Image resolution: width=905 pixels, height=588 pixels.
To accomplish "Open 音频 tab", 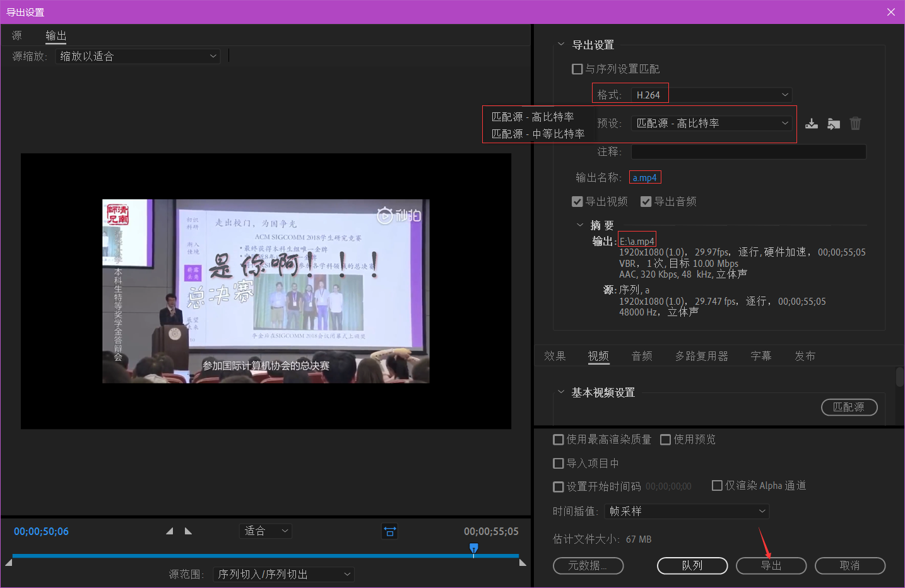I will pyautogui.click(x=642, y=356).
